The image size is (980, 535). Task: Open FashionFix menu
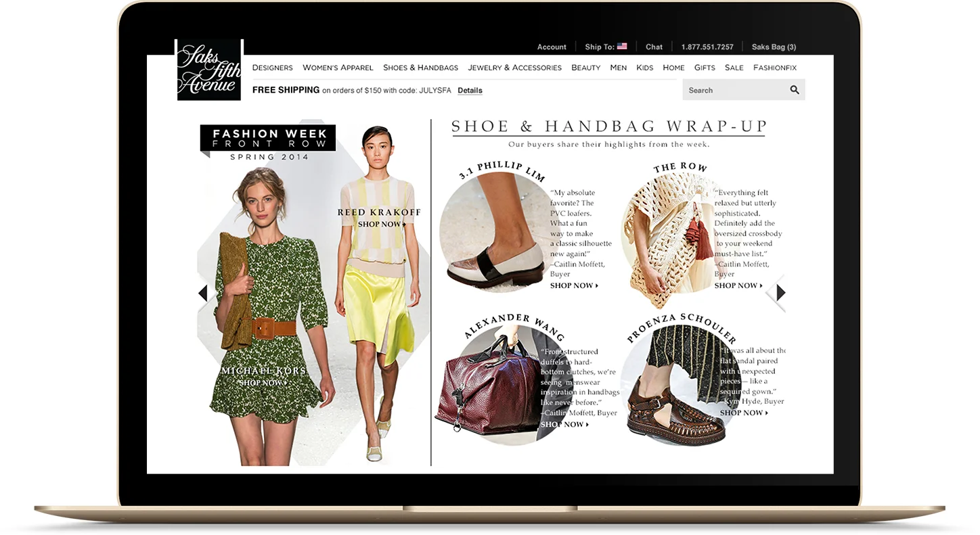[775, 68]
